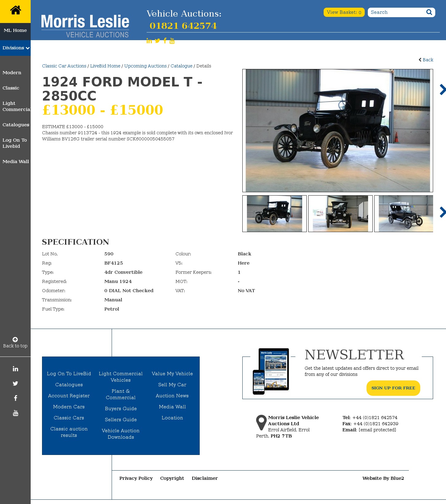446x504 pixels.
Task: Click the map pin location icon
Action: (261, 422)
